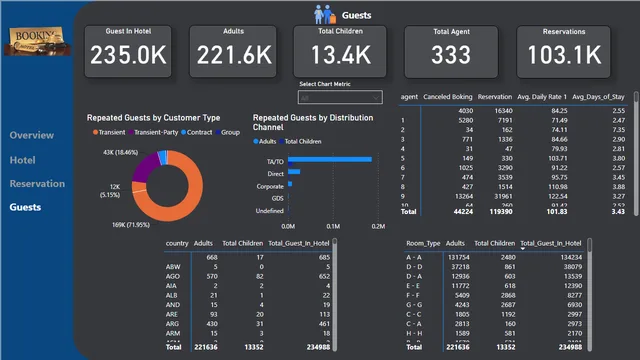The width and height of the screenshot is (640, 360).
Task: Click the Transient legend color marker
Action: tap(95, 132)
